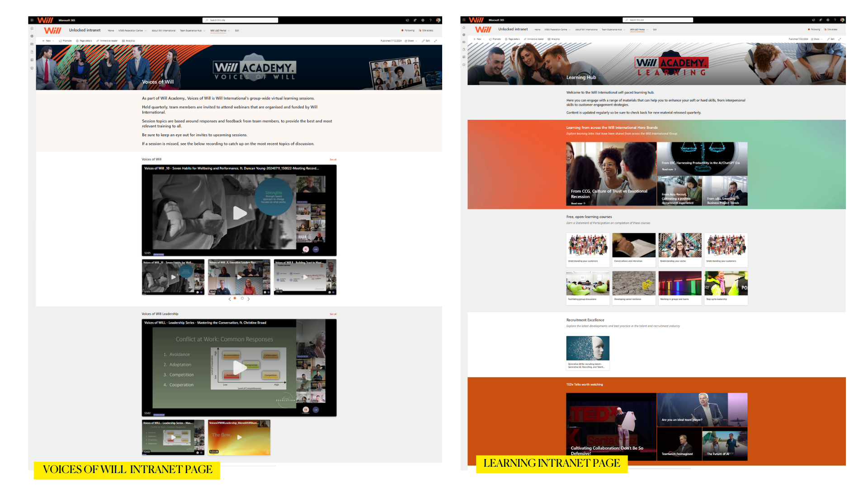
Task: Open the help question mark in the Voices of Will header
Action: (x=430, y=20)
